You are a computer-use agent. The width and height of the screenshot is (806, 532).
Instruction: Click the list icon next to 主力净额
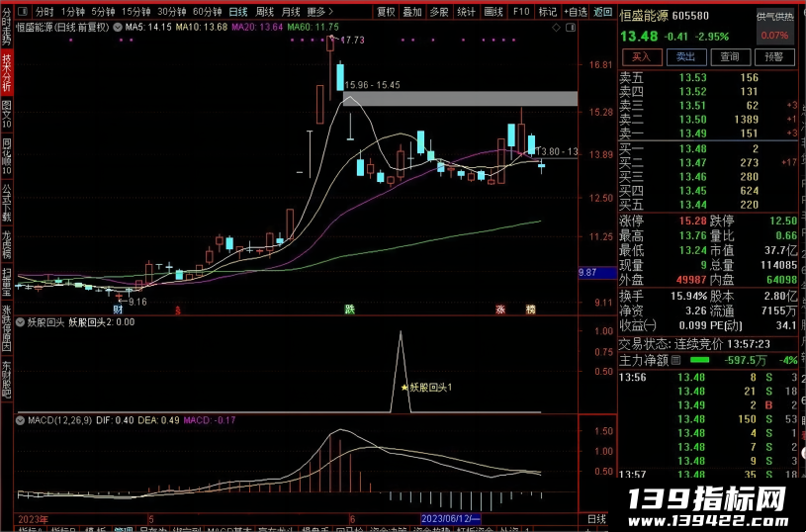(676, 360)
